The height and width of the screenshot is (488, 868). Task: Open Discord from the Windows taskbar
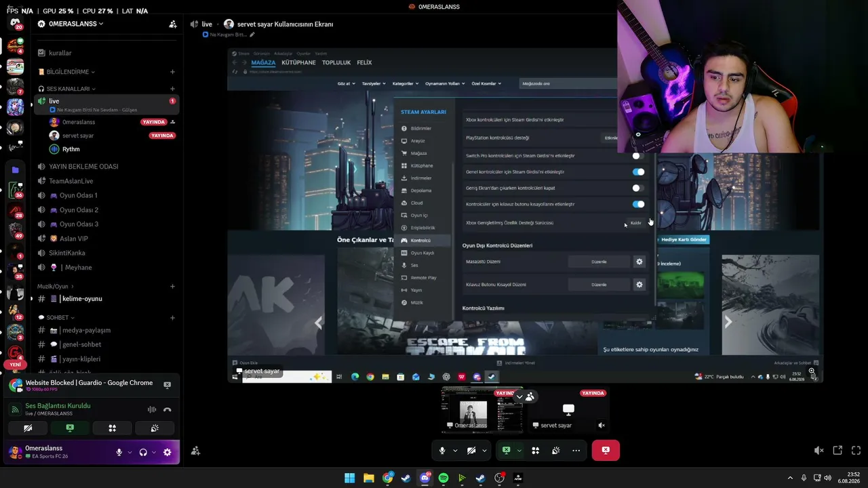(425, 478)
